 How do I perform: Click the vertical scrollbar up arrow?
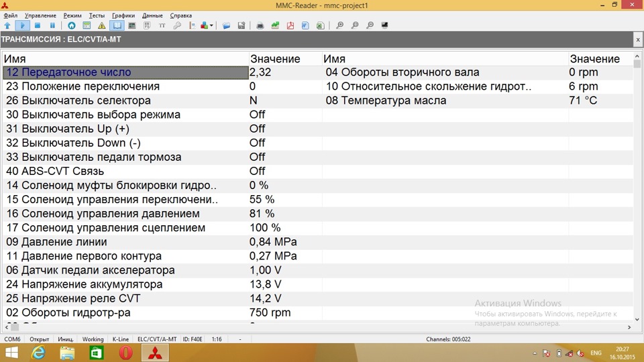pos(637,56)
